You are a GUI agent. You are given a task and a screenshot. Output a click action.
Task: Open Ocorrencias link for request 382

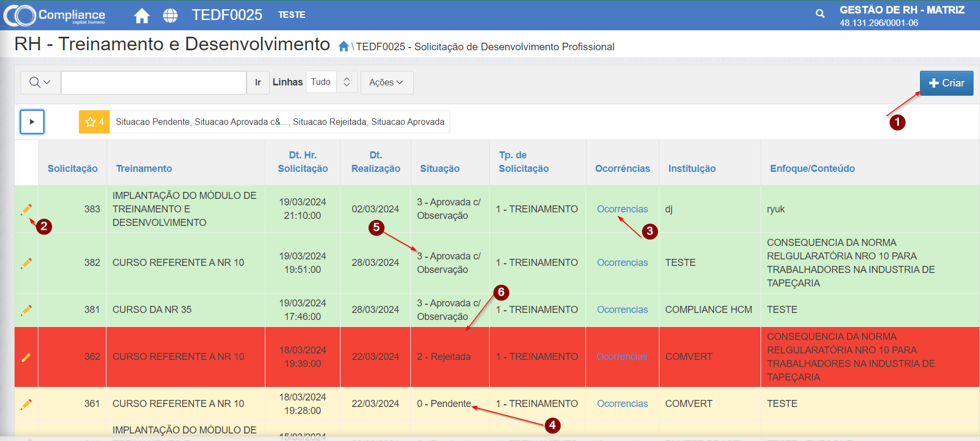tap(622, 263)
